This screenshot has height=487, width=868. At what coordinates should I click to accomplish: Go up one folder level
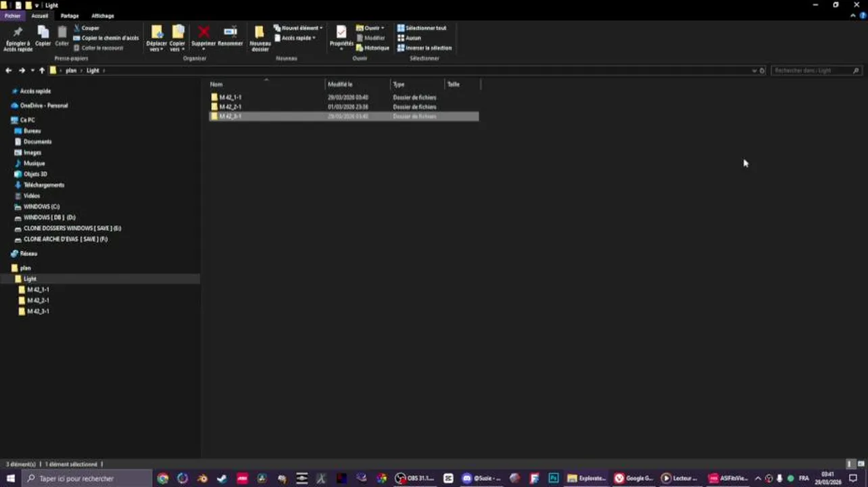[42, 70]
